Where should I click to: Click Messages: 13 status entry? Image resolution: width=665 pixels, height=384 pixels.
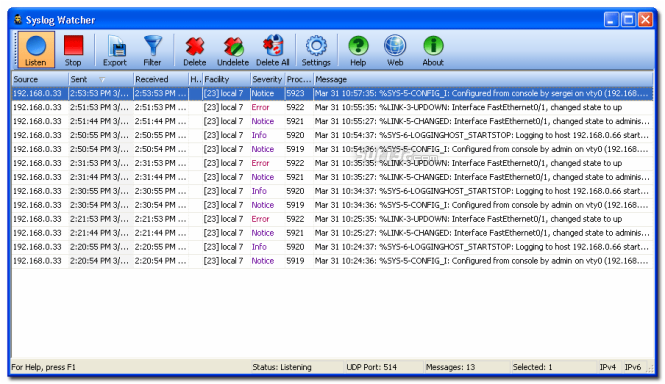(x=450, y=367)
